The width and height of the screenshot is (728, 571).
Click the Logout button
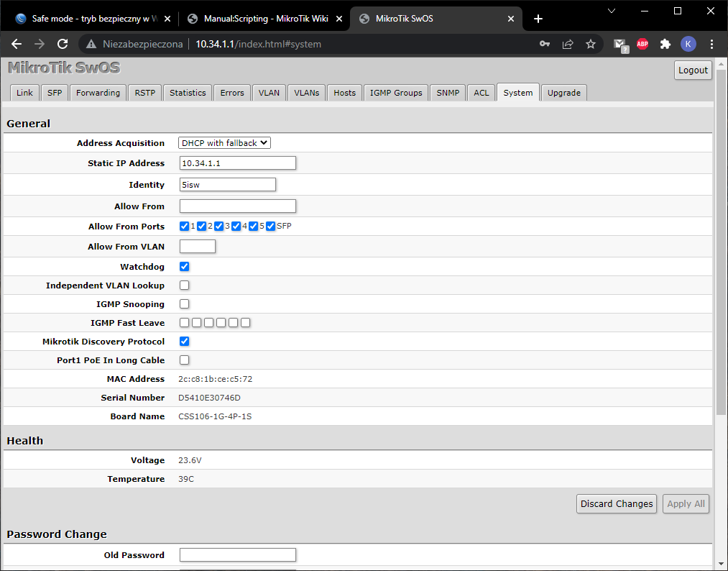[693, 70]
